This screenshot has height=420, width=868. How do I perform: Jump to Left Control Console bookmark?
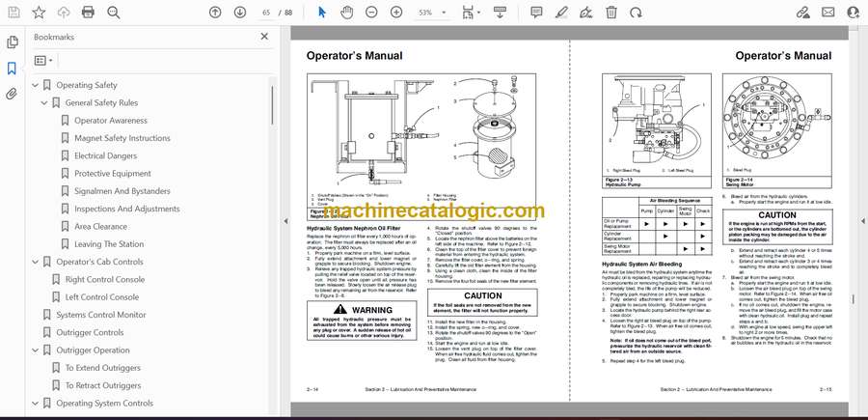102,297
